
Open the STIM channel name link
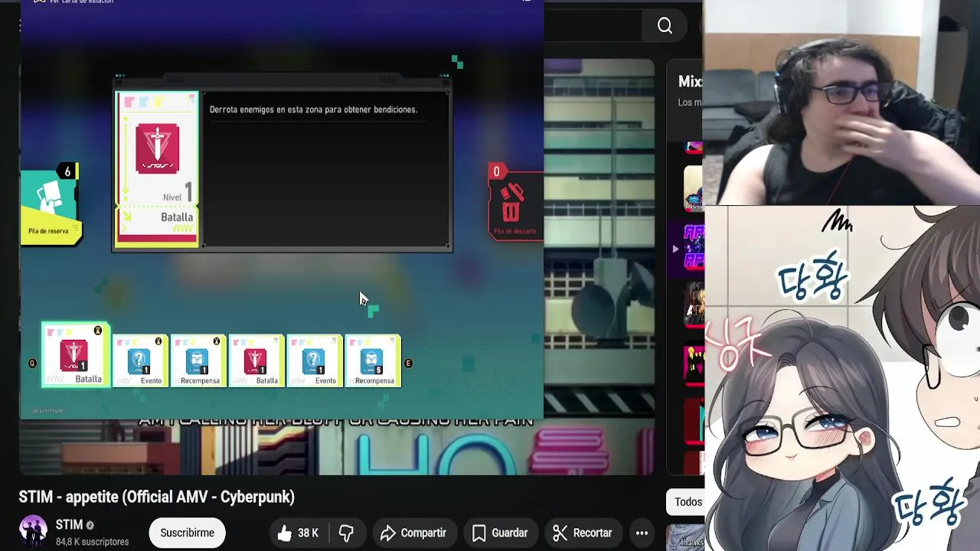tap(69, 525)
